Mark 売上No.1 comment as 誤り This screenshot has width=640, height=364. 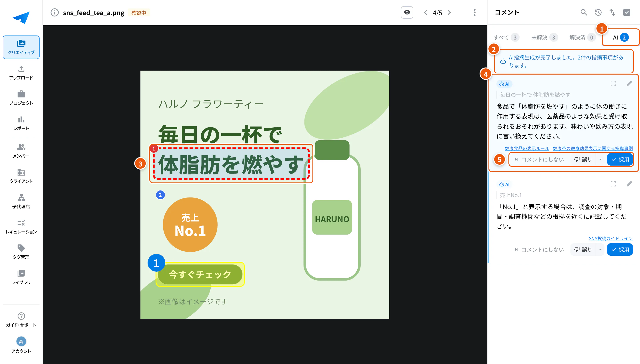[x=583, y=249]
